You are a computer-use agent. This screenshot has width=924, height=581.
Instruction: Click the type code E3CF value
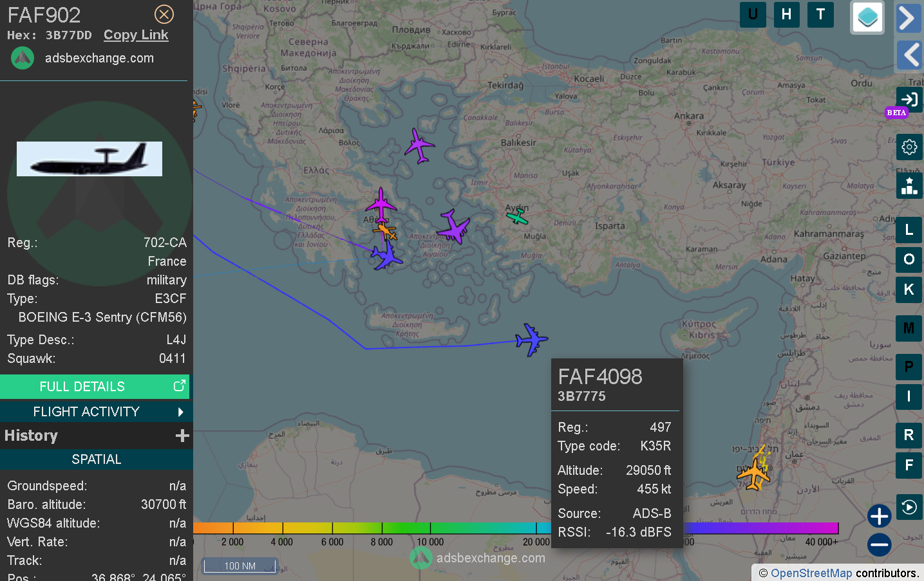171,299
